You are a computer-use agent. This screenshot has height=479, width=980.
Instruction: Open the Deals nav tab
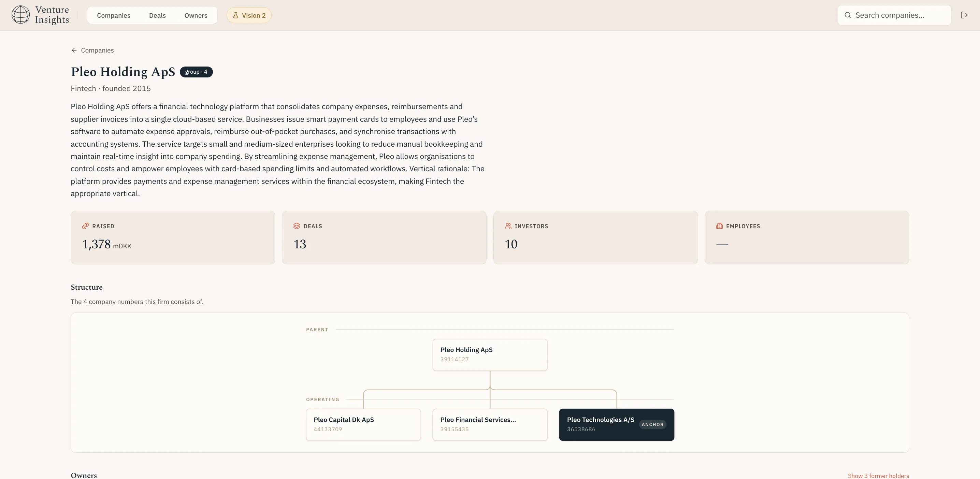tap(158, 15)
